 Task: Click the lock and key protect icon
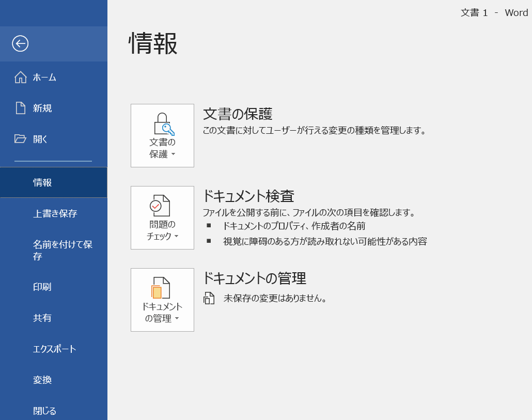tap(163, 124)
